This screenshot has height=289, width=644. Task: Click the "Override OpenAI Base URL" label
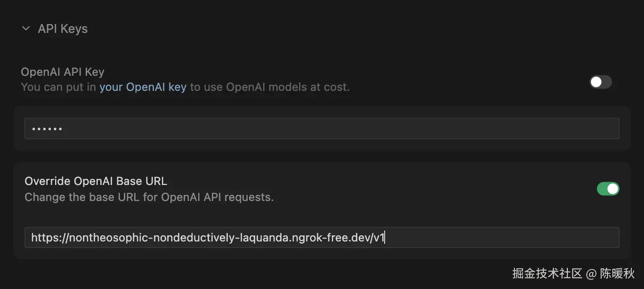tap(96, 181)
